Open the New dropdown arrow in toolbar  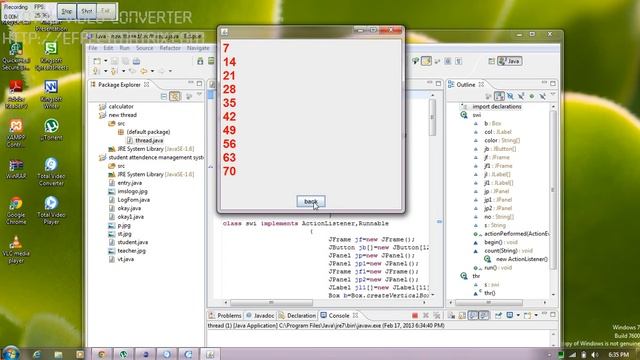[105, 61]
